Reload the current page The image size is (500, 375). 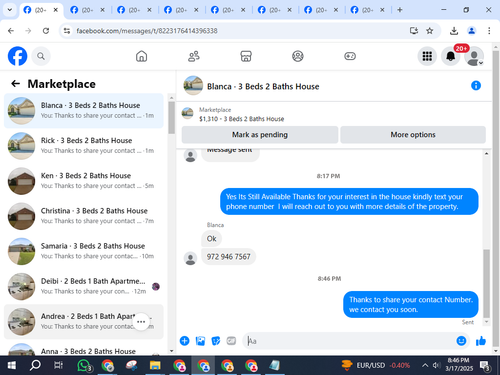point(46,31)
